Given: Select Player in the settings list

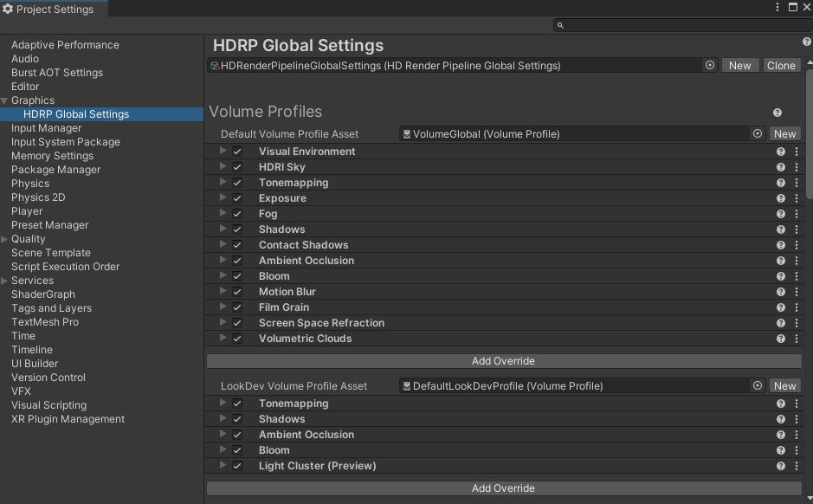Looking at the screenshot, I should 27,211.
